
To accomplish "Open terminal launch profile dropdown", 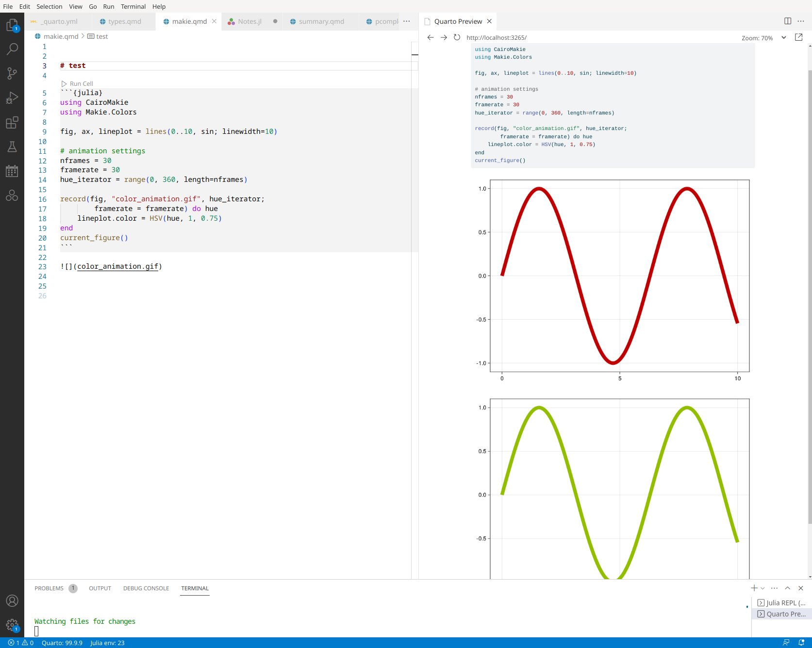I will click(762, 588).
